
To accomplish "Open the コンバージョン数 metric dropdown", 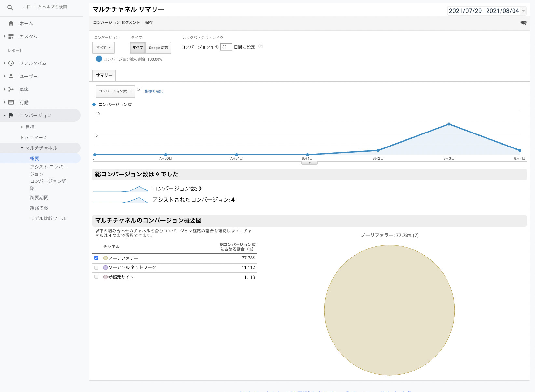I will [115, 91].
